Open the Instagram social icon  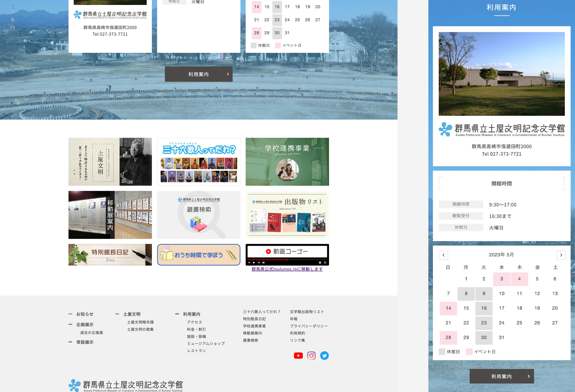tap(311, 356)
